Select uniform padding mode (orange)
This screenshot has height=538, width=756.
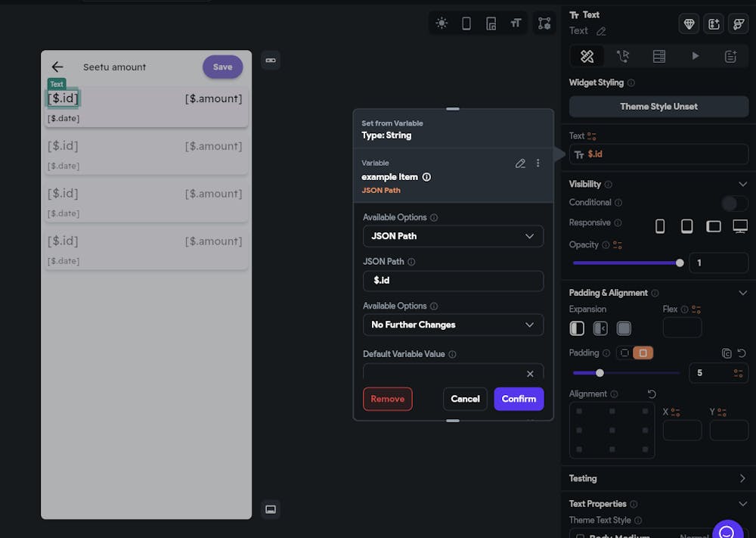tap(643, 353)
